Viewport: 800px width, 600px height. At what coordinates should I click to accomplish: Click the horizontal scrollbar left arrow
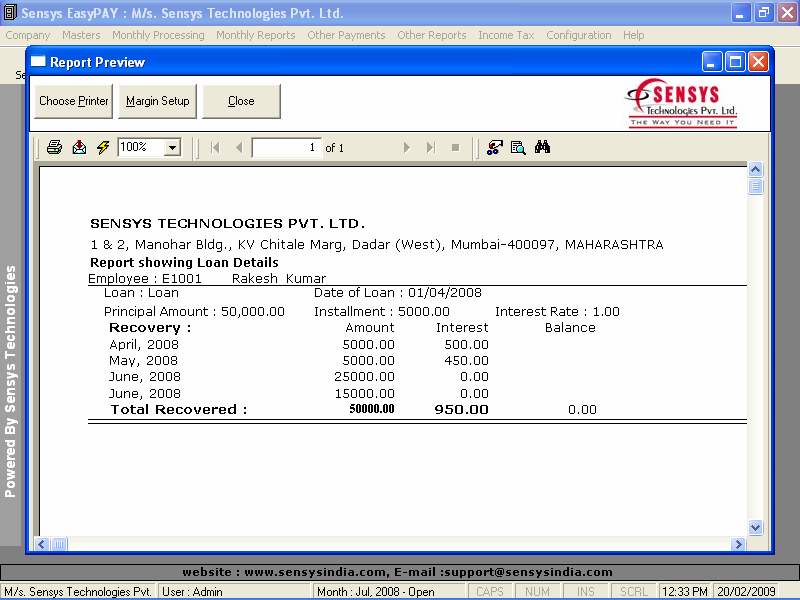pos(42,544)
